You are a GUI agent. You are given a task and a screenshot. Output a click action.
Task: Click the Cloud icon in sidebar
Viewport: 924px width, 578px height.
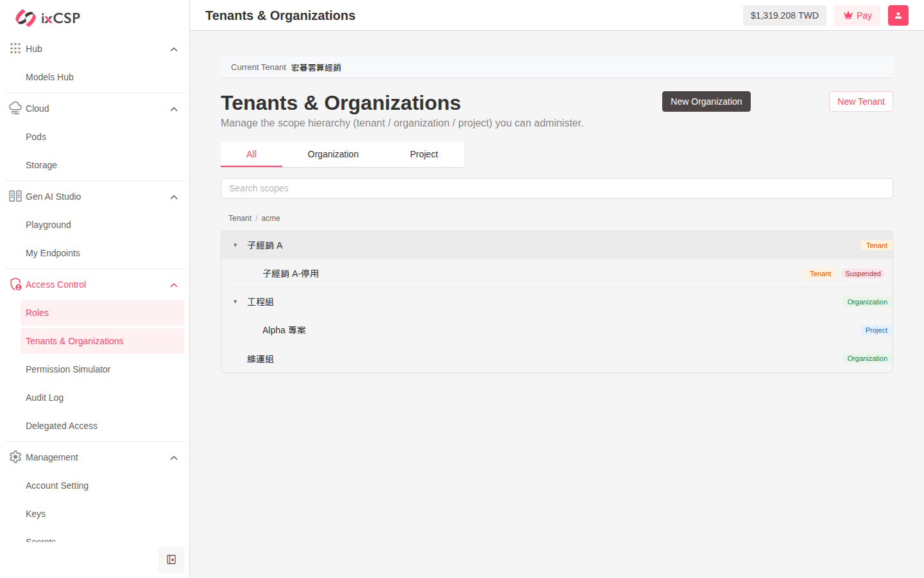[x=15, y=109]
